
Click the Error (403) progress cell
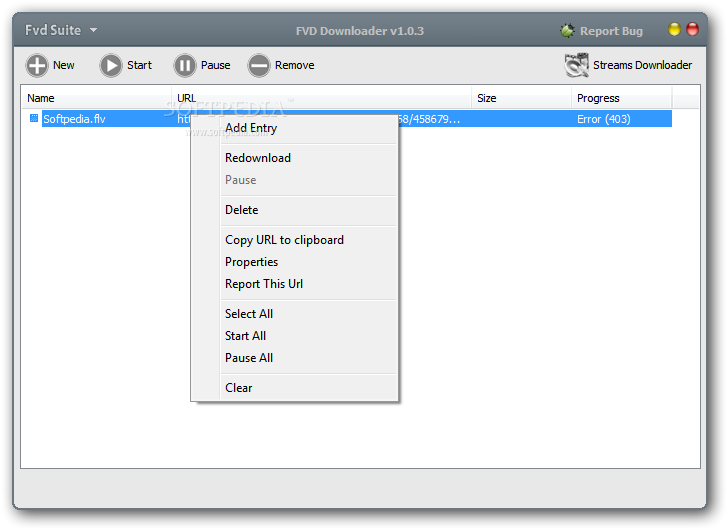coord(604,119)
